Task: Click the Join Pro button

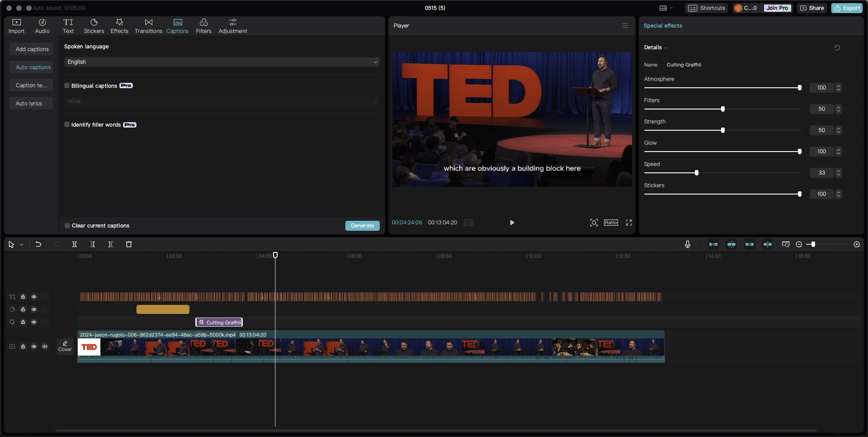Action: pos(777,8)
